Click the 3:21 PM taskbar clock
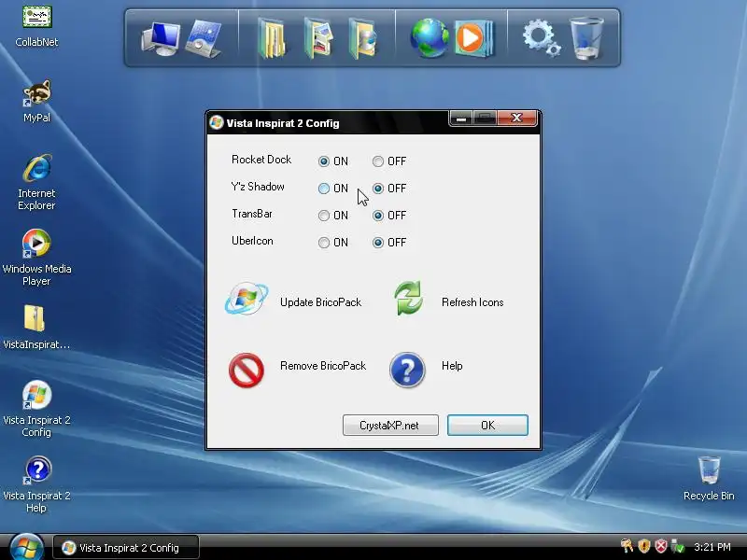This screenshot has width=747, height=560. pos(712,547)
